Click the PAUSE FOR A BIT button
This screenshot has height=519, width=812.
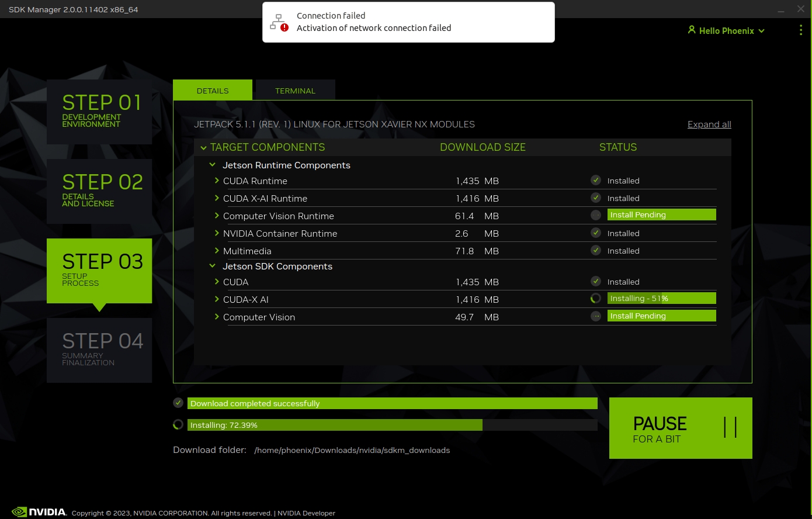coord(681,428)
